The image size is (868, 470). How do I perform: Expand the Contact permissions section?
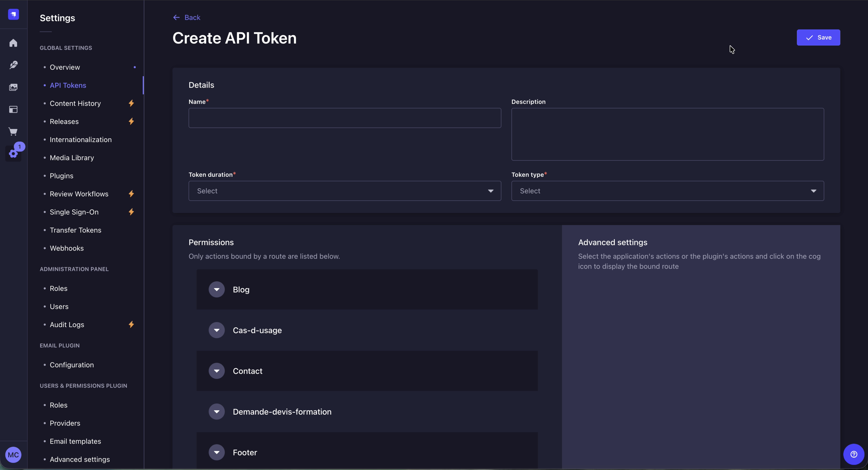(217, 371)
